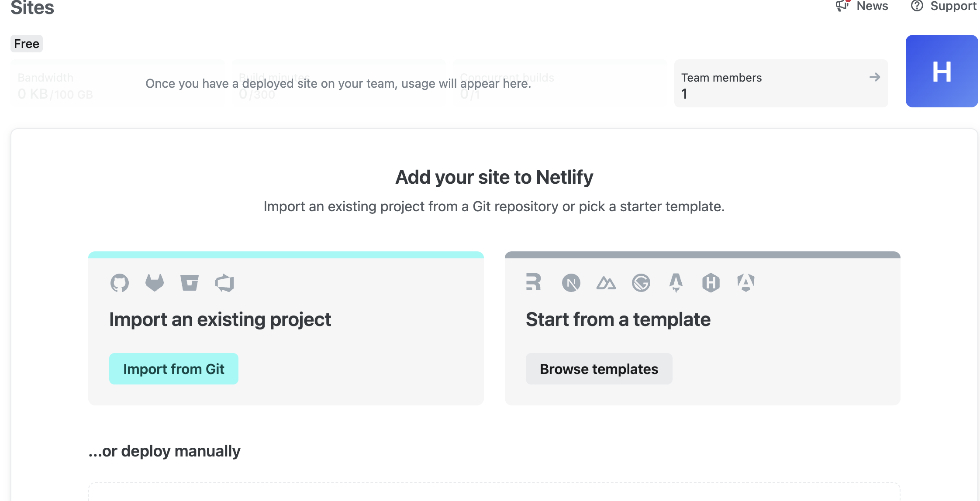Click the Import from Git button
Viewport: 980px width, 501px height.
(x=173, y=369)
